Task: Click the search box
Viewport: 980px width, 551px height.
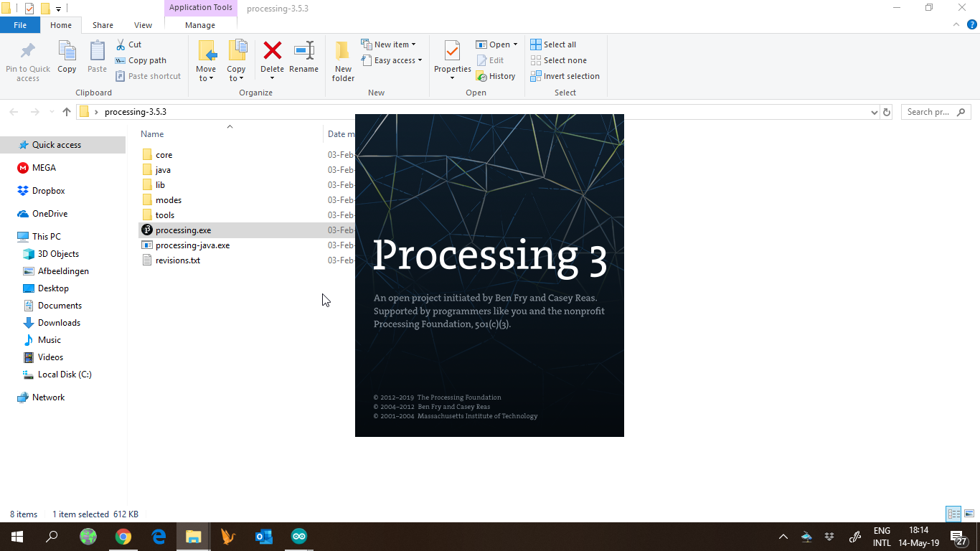Action: (x=936, y=112)
